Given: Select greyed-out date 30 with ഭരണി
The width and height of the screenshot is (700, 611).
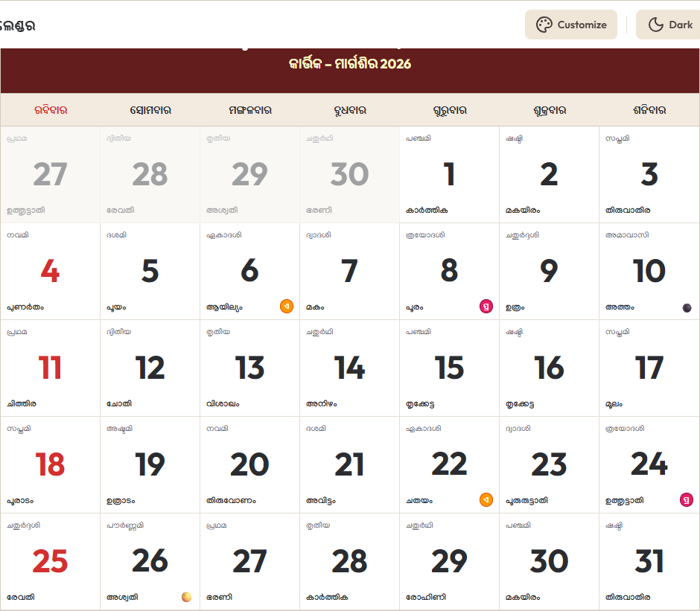Looking at the screenshot, I should pos(349,174).
